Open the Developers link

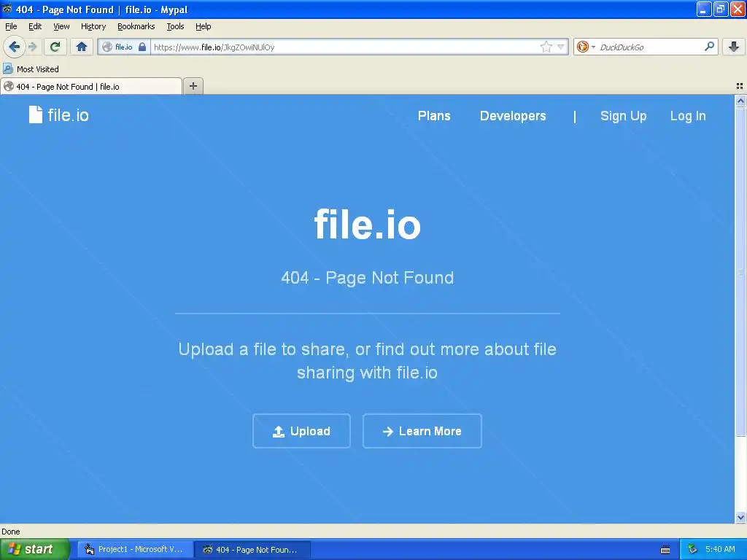point(513,116)
